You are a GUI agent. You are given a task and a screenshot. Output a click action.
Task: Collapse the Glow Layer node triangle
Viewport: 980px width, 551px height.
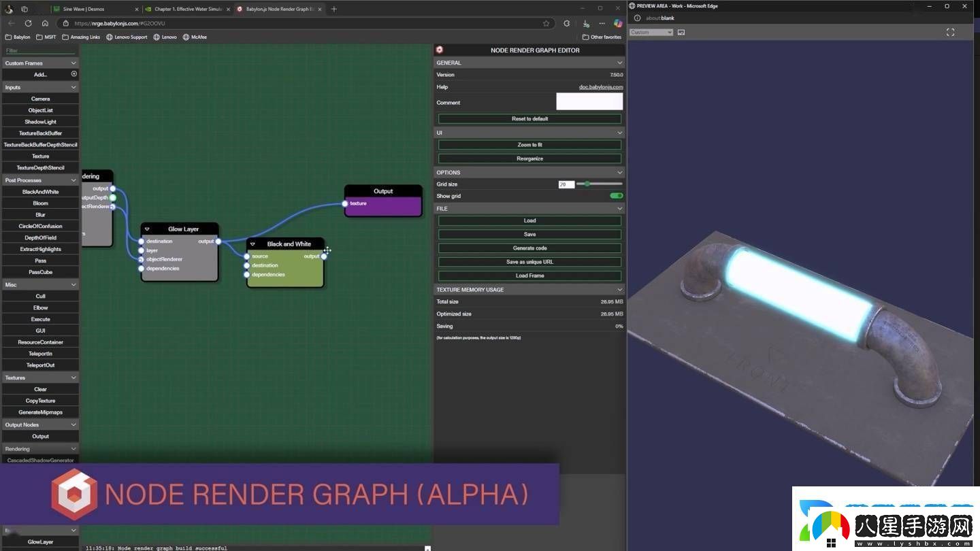pyautogui.click(x=147, y=229)
